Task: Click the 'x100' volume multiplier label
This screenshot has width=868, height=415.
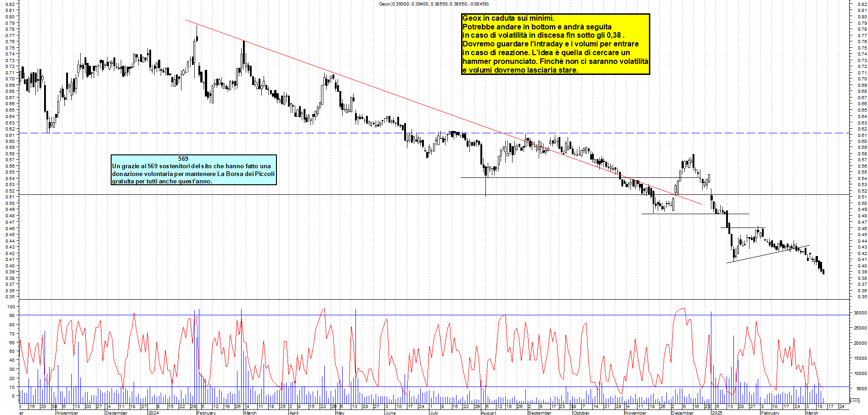Action: pyautogui.click(x=854, y=401)
